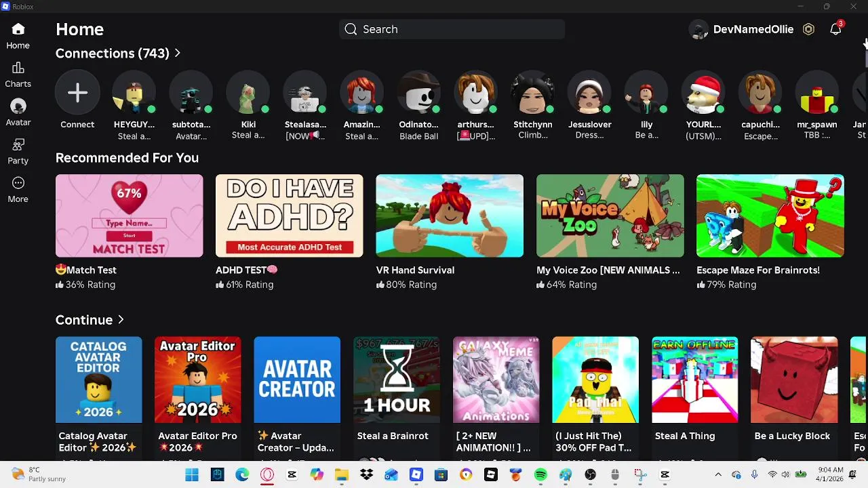Open the Charts sidebar icon

(x=18, y=68)
